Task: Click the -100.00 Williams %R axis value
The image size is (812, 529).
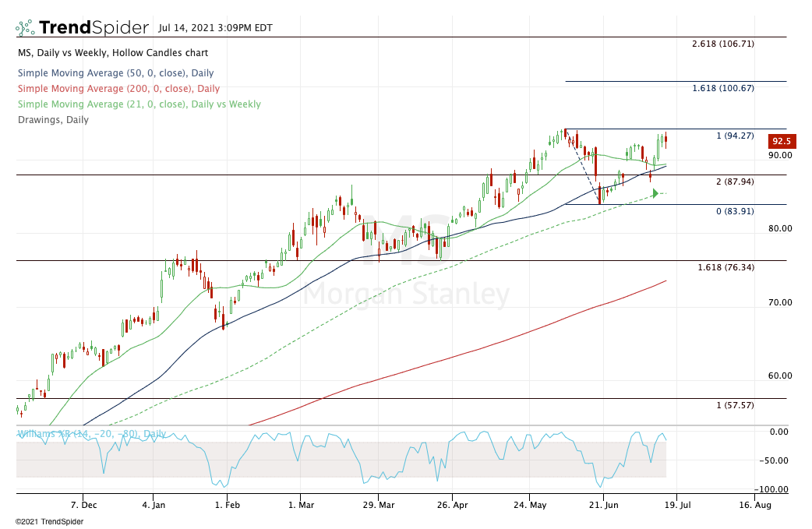Action: [771, 490]
